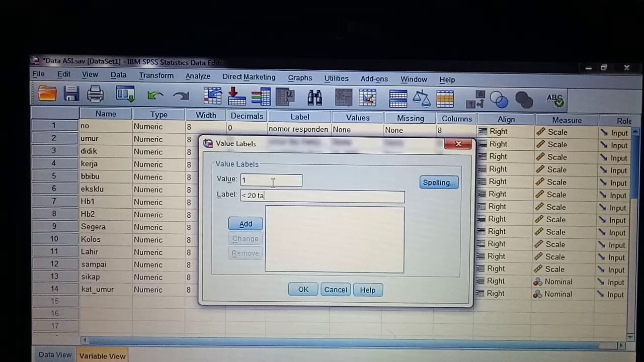Click the Redo arrow icon

click(181, 96)
